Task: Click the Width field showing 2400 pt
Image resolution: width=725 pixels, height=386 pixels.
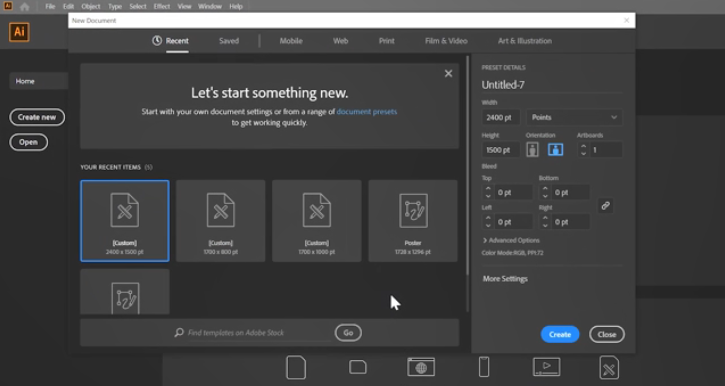Action: [x=501, y=117]
